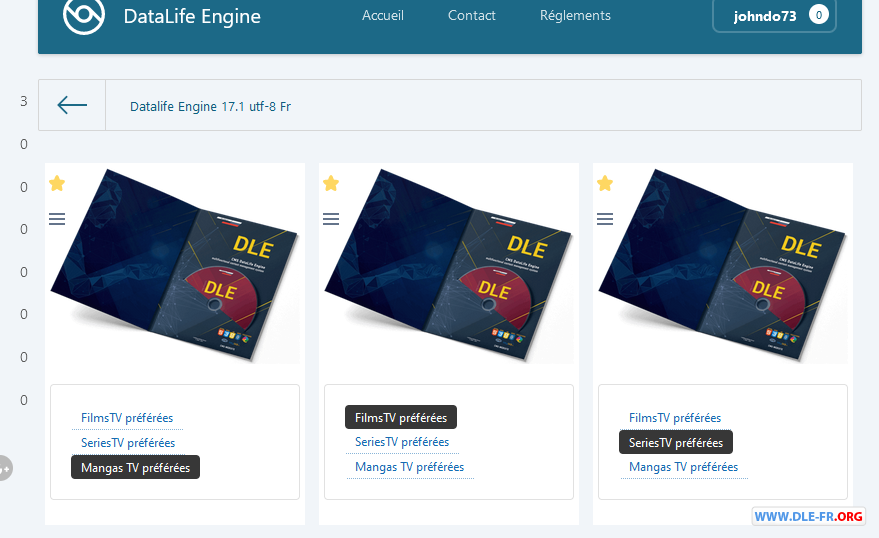Click the DataLife Engine logo icon
This screenshot has width=879, height=538.
click(84, 15)
